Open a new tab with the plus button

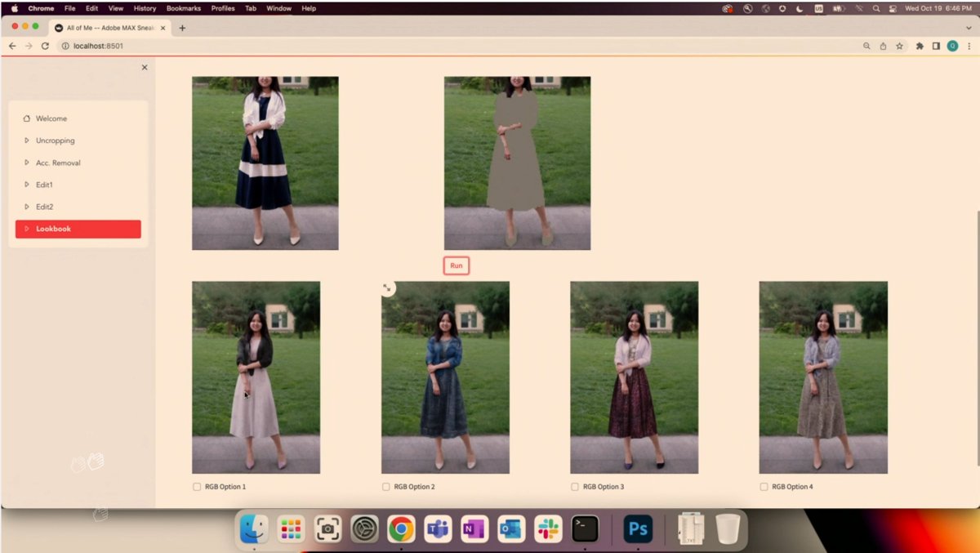tap(182, 28)
